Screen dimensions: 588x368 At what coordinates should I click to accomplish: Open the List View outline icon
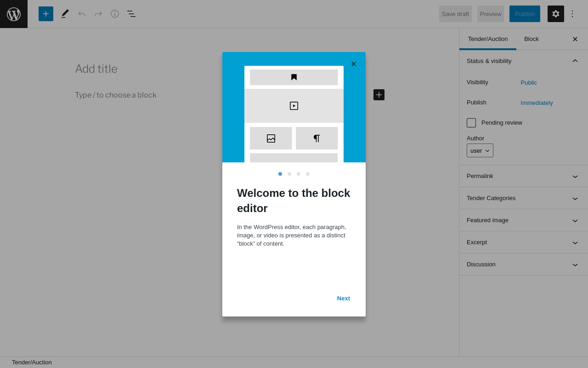(x=131, y=14)
